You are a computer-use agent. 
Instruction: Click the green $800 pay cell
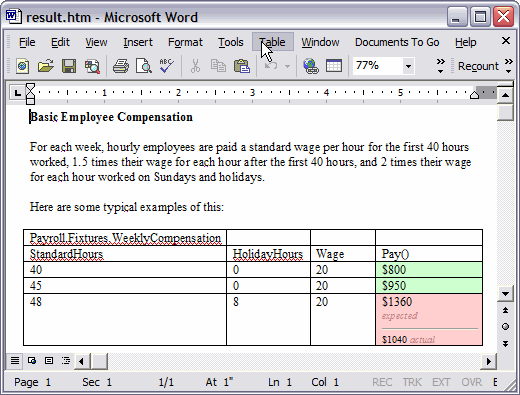(x=429, y=270)
